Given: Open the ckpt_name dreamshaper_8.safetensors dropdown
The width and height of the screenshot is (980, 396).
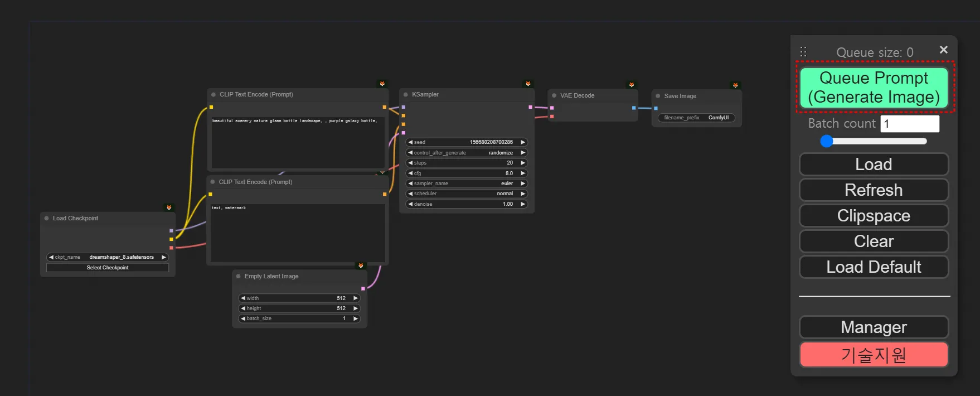Looking at the screenshot, I should (108, 257).
